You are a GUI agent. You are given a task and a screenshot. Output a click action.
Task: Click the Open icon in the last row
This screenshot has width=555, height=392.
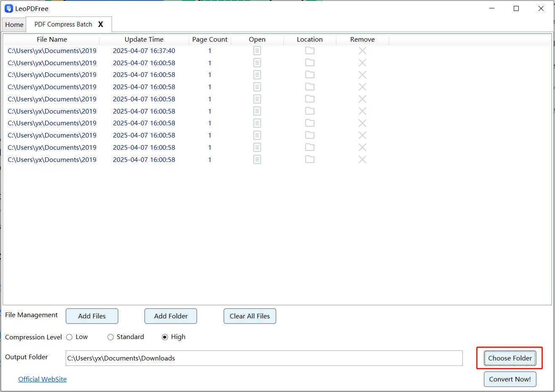click(x=257, y=160)
